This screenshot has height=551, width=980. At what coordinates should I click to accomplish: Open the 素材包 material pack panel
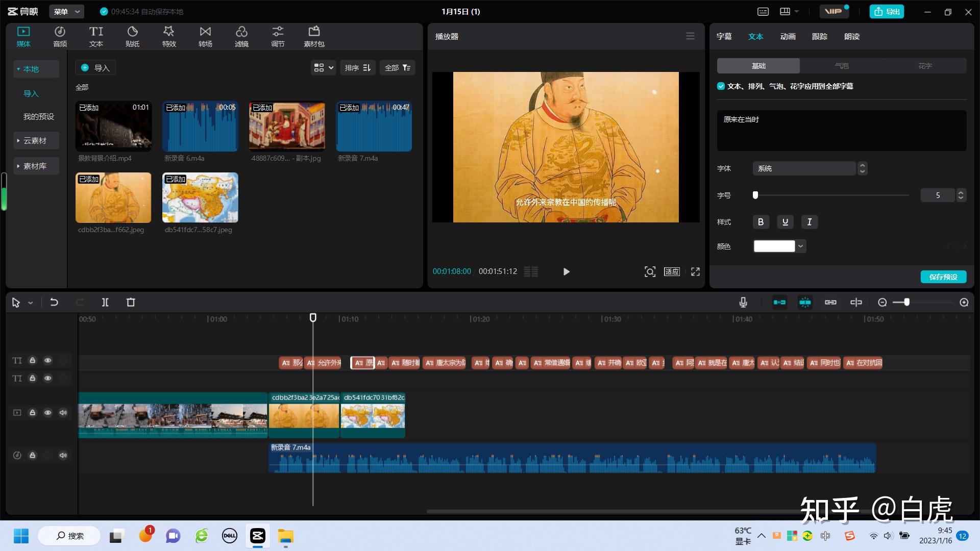[314, 37]
